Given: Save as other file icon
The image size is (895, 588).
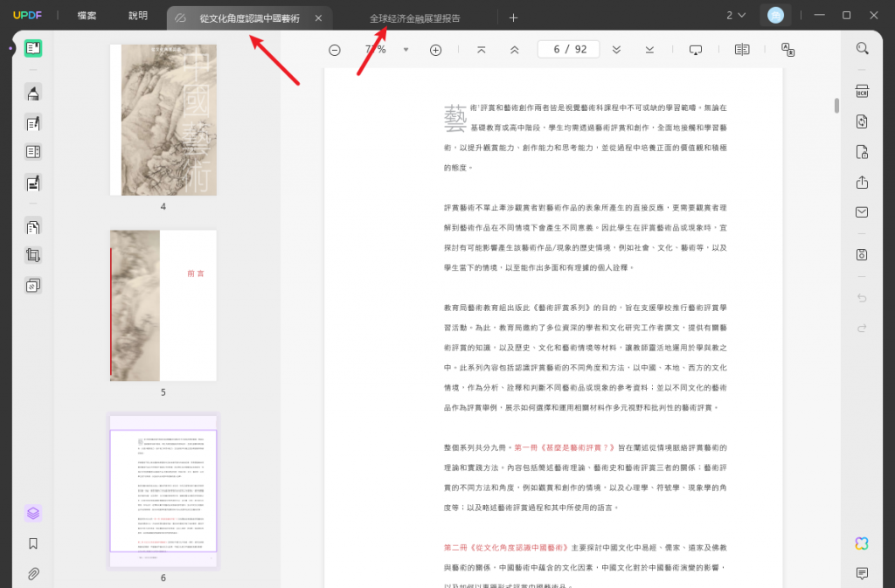Looking at the screenshot, I should tap(862, 254).
